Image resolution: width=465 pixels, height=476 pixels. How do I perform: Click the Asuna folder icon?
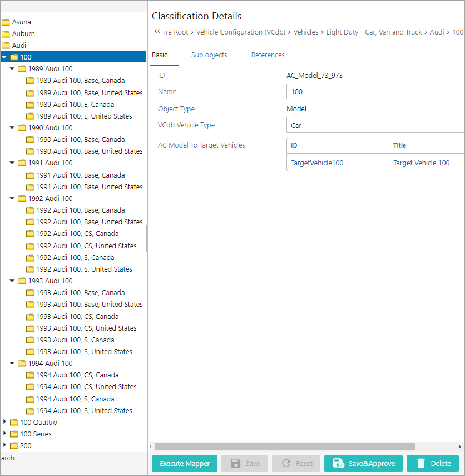[x=6, y=22]
